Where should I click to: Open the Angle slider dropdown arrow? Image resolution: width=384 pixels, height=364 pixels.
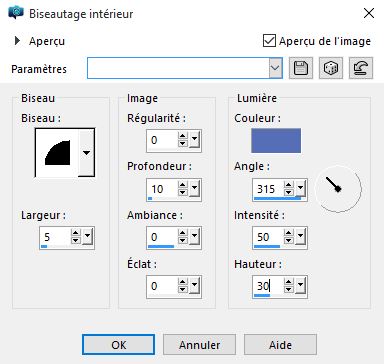tap(300, 189)
